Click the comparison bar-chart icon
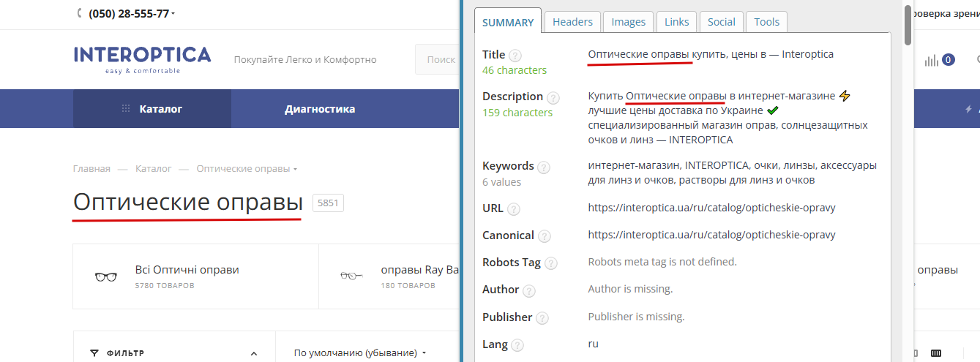Image resolution: width=980 pixels, height=362 pixels. [x=931, y=60]
